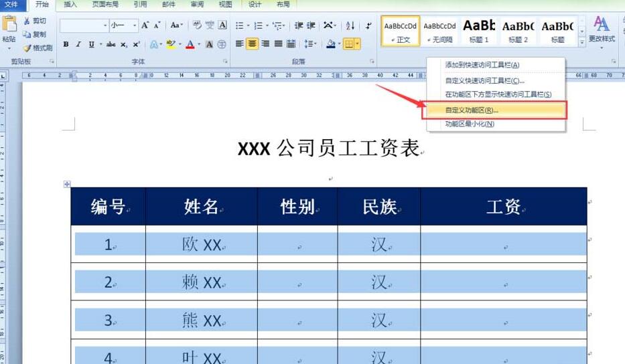Open paragraph dialog launcher in 段落 group

pos(372,62)
